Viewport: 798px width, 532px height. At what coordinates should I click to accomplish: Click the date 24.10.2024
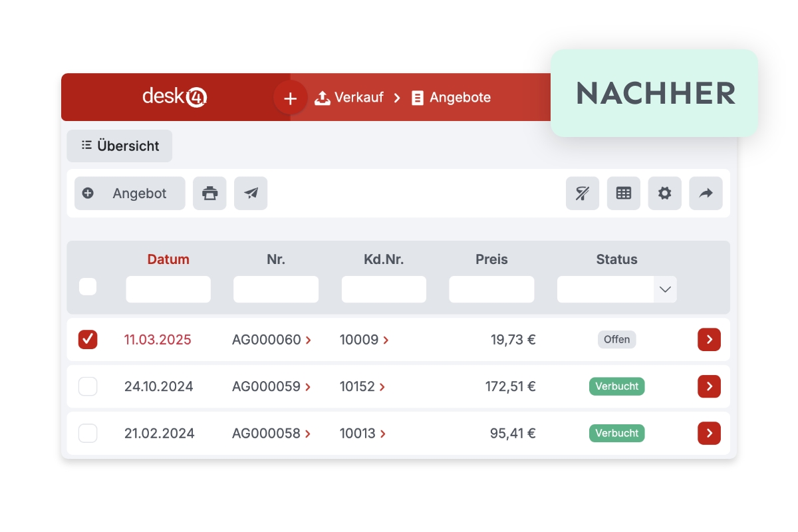point(159,386)
